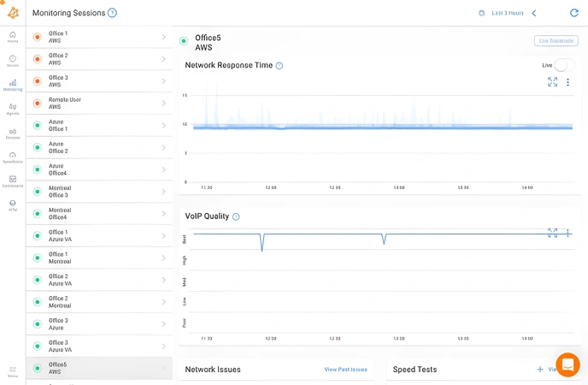Expand the Montreal Office 3 session chevron
Viewport: 588px width, 385px height.
[164, 192]
